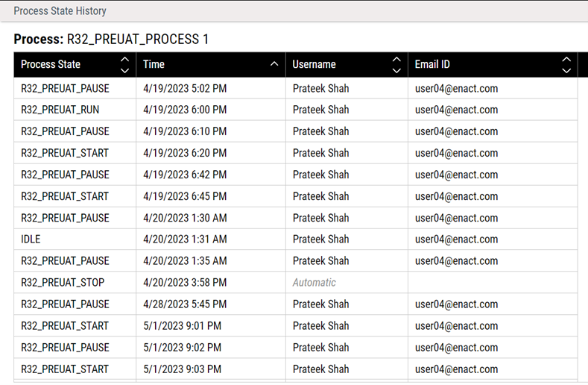Click the R32_PREUAT_PROCESS 1 process heading

(x=111, y=39)
